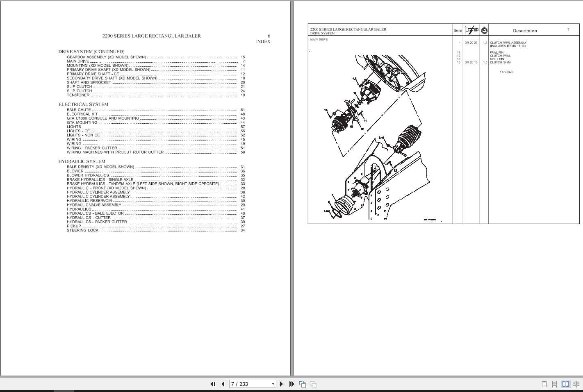Screen dimensions: 583x392
Task: Click the ELECTRICAL SYSTEM section heading
Action: [83, 104]
